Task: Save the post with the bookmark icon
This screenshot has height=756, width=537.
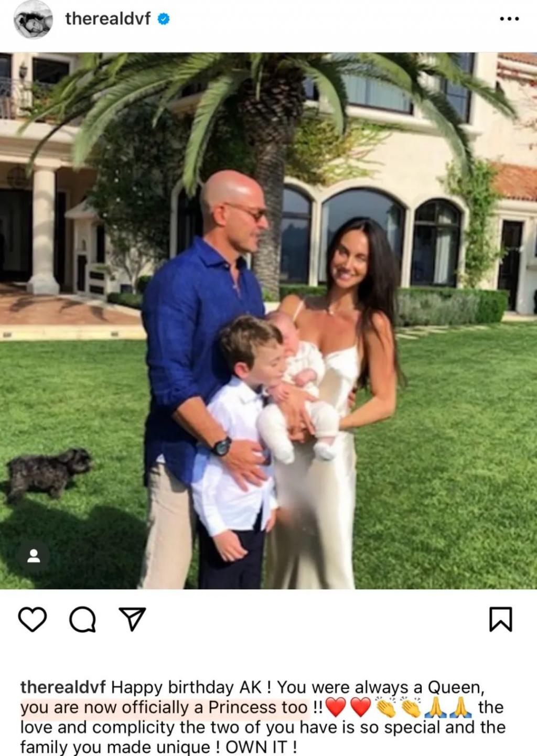Action: (500, 619)
